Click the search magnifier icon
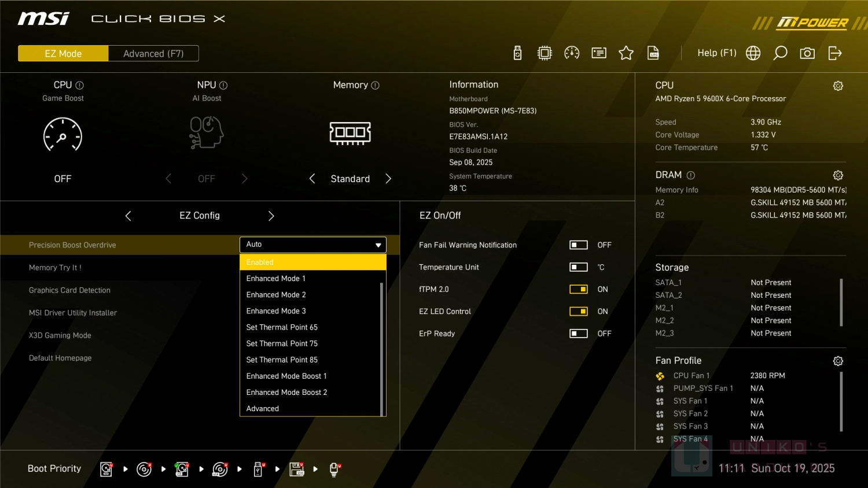 click(x=780, y=53)
